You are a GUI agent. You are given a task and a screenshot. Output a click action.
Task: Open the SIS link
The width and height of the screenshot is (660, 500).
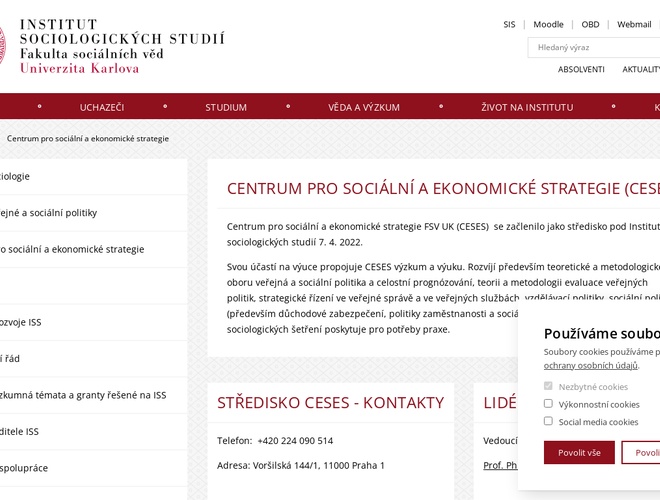tap(509, 24)
